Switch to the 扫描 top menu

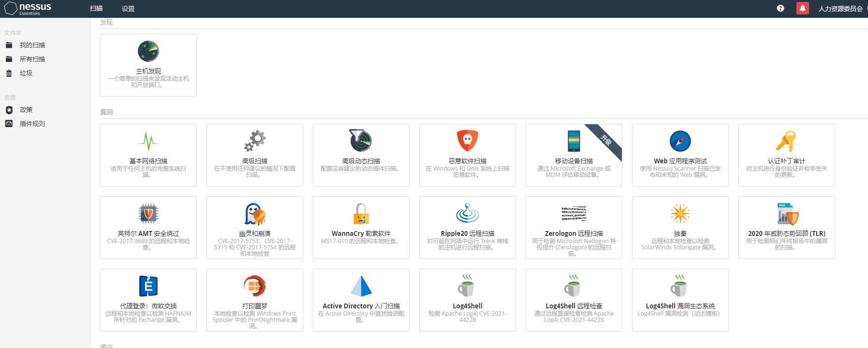96,8
